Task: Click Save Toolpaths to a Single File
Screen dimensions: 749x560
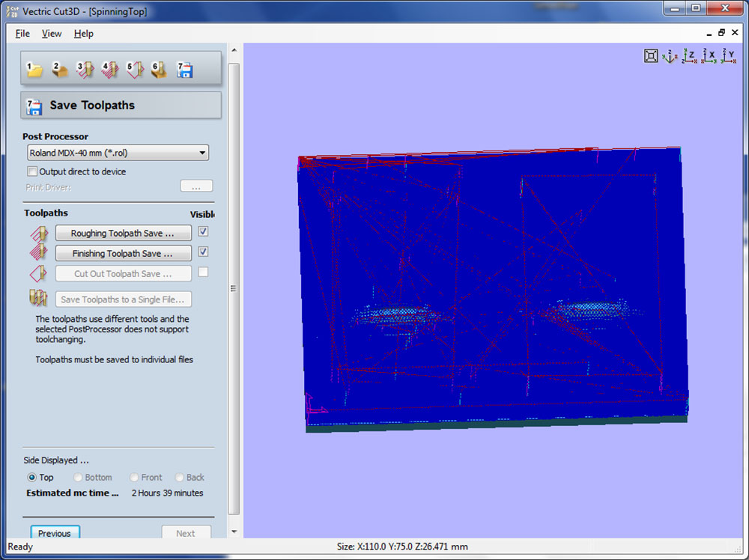Action: 124,299
